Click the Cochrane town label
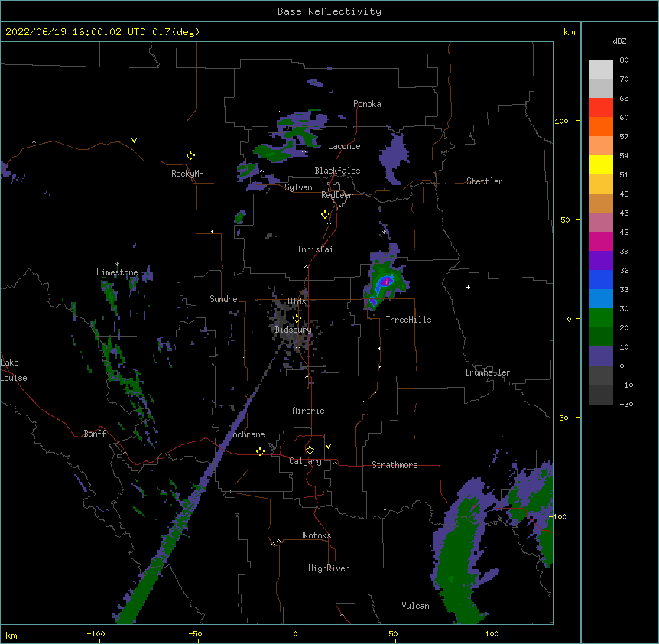The height and width of the screenshot is (644, 659). tap(246, 434)
